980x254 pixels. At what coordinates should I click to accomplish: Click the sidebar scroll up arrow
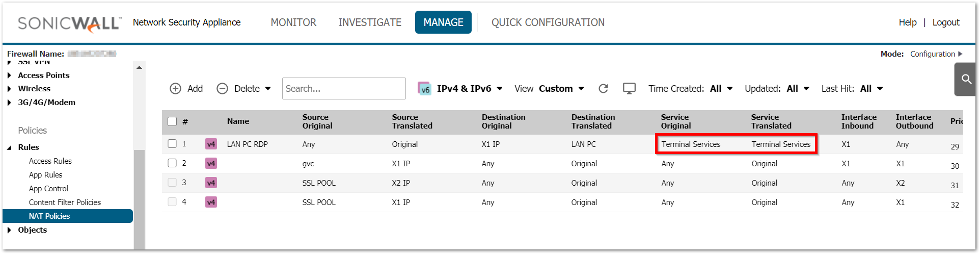click(x=139, y=67)
